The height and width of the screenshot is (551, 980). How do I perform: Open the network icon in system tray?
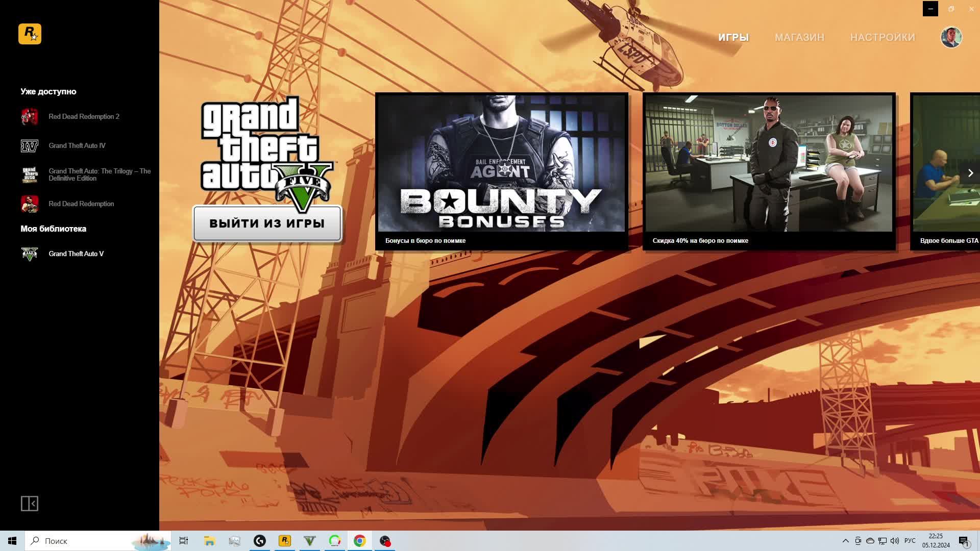coord(883,541)
